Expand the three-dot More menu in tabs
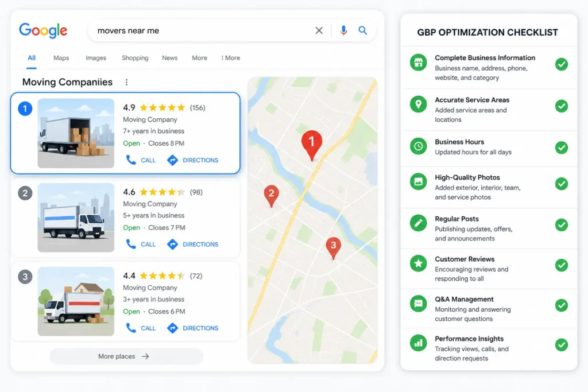Image resolution: width=588 pixels, height=392 pixels. point(230,58)
